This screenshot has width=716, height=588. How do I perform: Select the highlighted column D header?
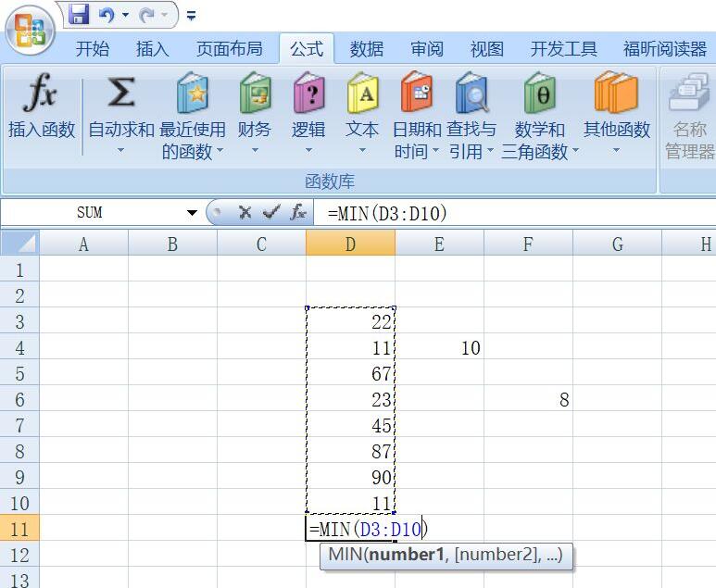pyautogui.click(x=350, y=244)
